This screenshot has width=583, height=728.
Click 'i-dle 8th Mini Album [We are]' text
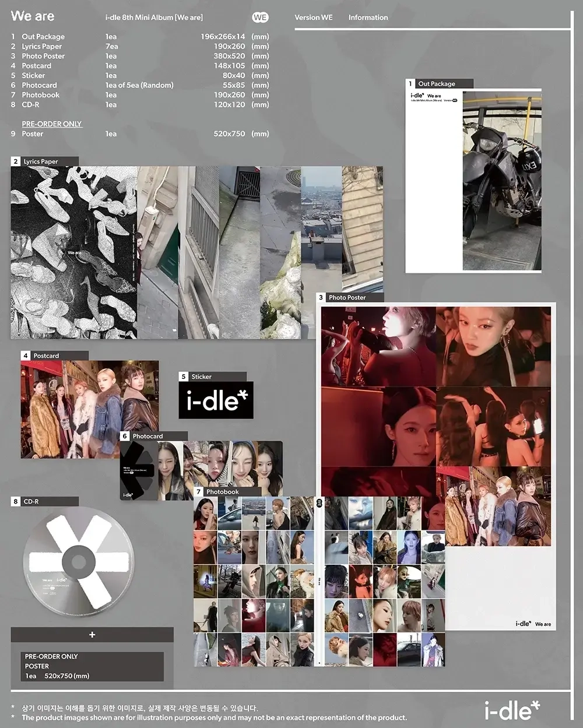[154, 17]
